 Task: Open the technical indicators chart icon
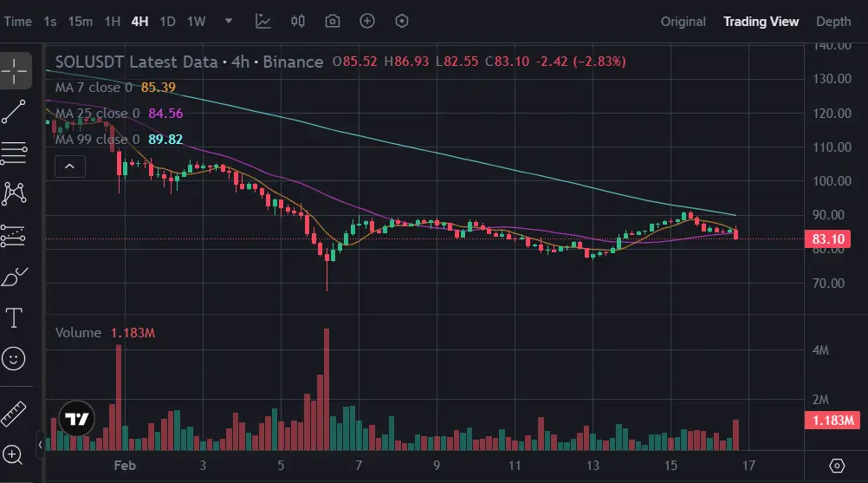pos(263,21)
